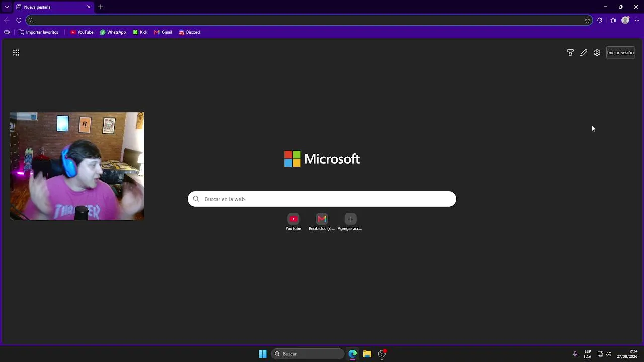Add a shortcut with Agregar acceso tile
644x362 pixels.
tap(350, 222)
